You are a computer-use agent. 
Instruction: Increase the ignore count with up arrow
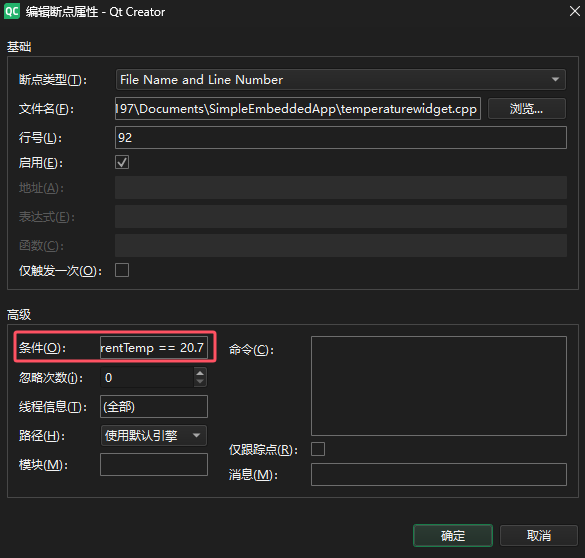[200, 373]
